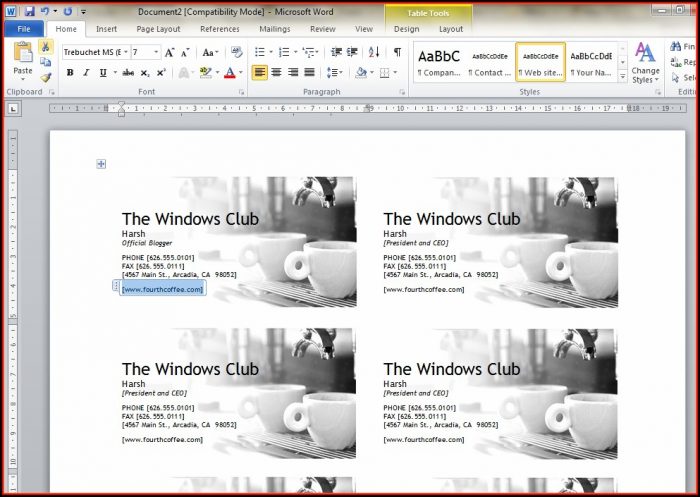Grow font size with large A icon

click(169, 53)
